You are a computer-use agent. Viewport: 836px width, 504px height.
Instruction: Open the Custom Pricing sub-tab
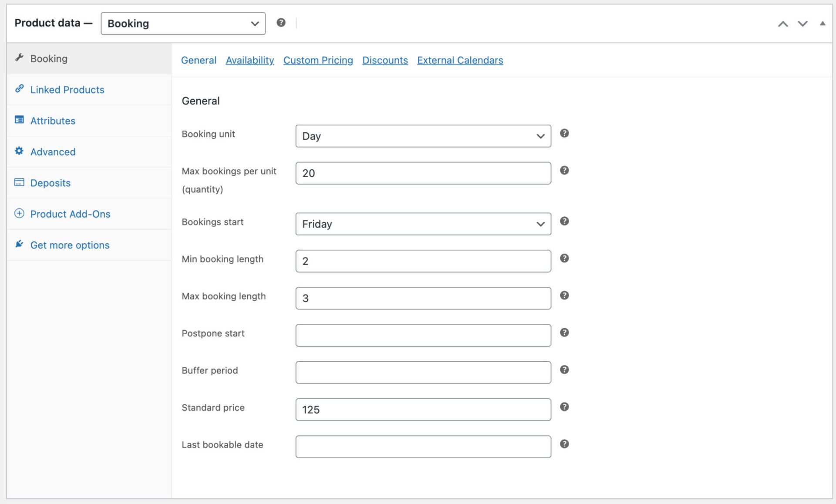(x=318, y=60)
